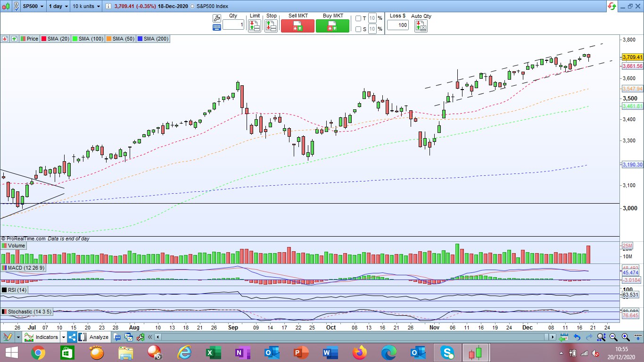Click the red-green swirl icon in the title bar
644x362 pixels.
(x=612, y=7)
